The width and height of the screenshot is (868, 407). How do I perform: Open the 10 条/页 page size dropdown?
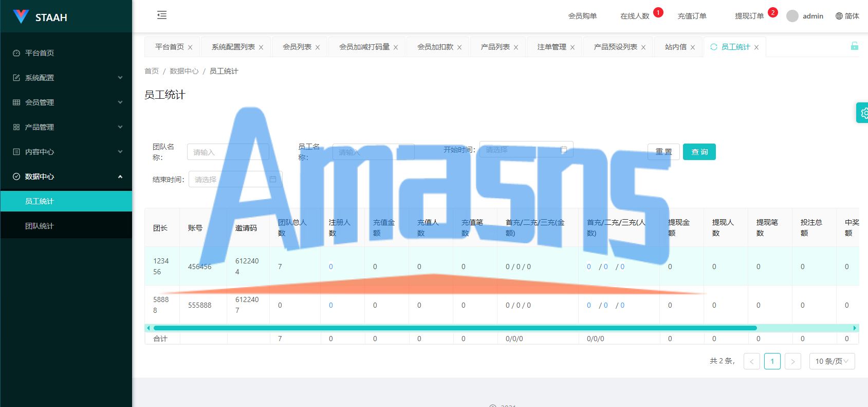point(832,361)
